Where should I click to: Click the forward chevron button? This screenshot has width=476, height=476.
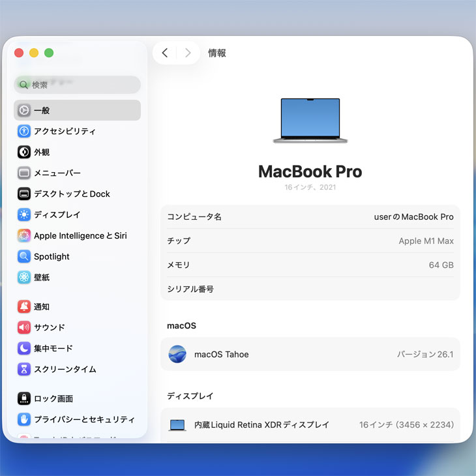click(x=188, y=53)
